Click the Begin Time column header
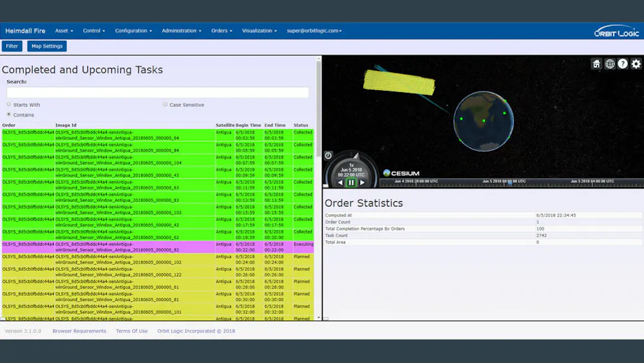Image resolution: width=644 pixels, height=363 pixels. coord(248,125)
